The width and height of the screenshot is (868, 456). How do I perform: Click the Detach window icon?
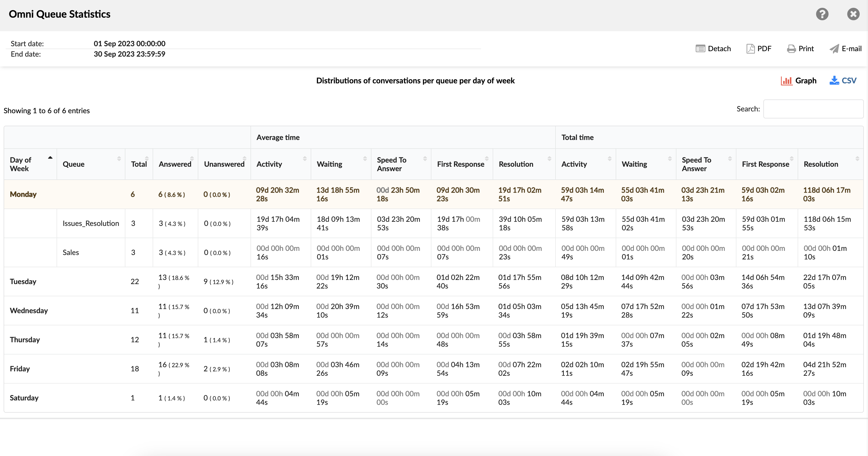[x=700, y=49]
